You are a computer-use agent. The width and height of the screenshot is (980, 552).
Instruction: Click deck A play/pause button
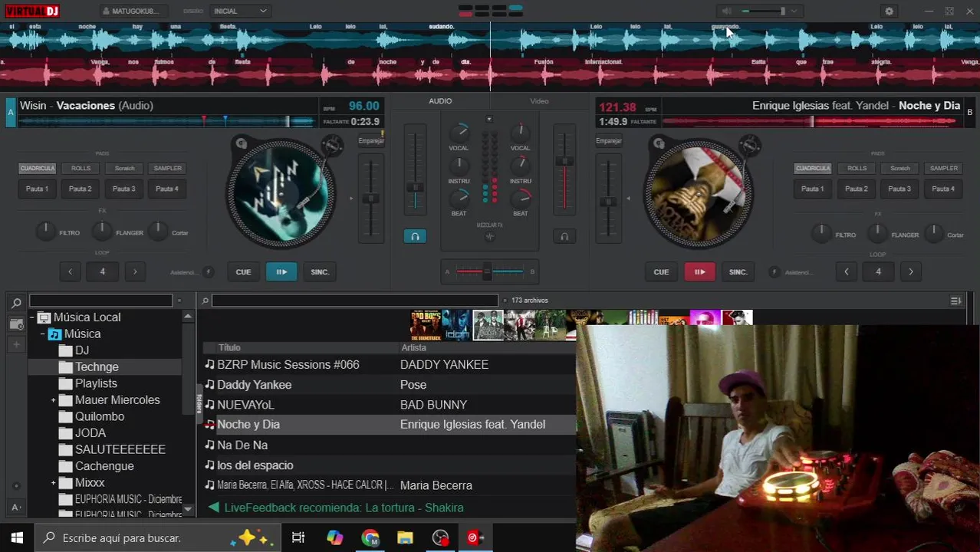pyautogui.click(x=281, y=271)
